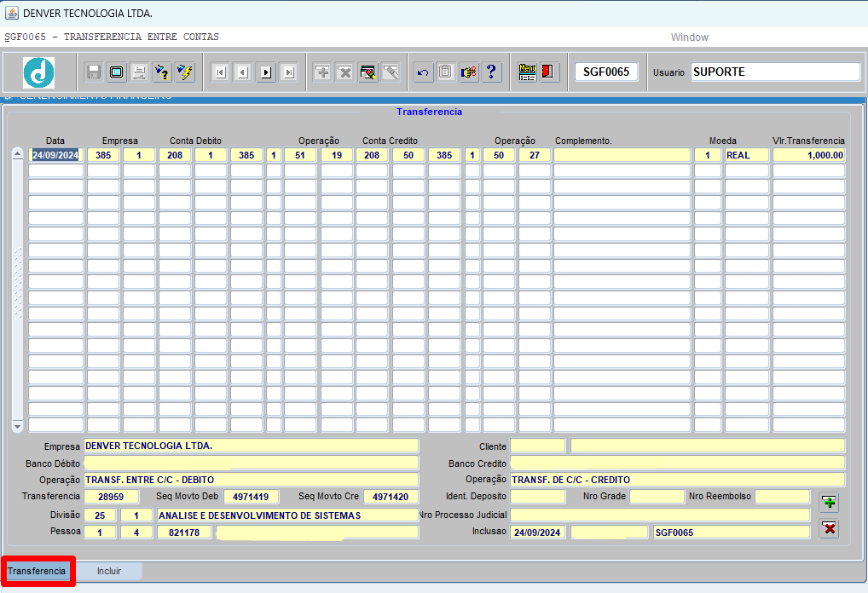The height and width of the screenshot is (593, 868).
Task: Click the Operação cell 51 in first row
Action: click(300, 155)
